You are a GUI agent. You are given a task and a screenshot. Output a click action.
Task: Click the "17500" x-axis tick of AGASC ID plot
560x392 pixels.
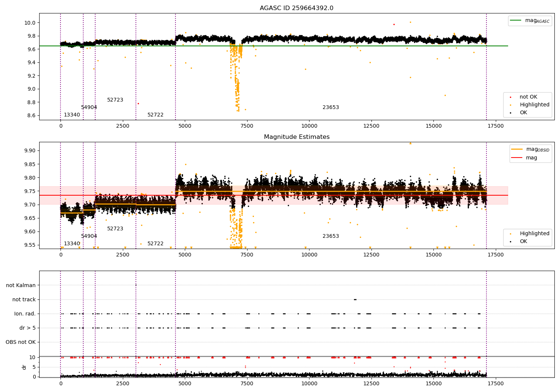495,126
